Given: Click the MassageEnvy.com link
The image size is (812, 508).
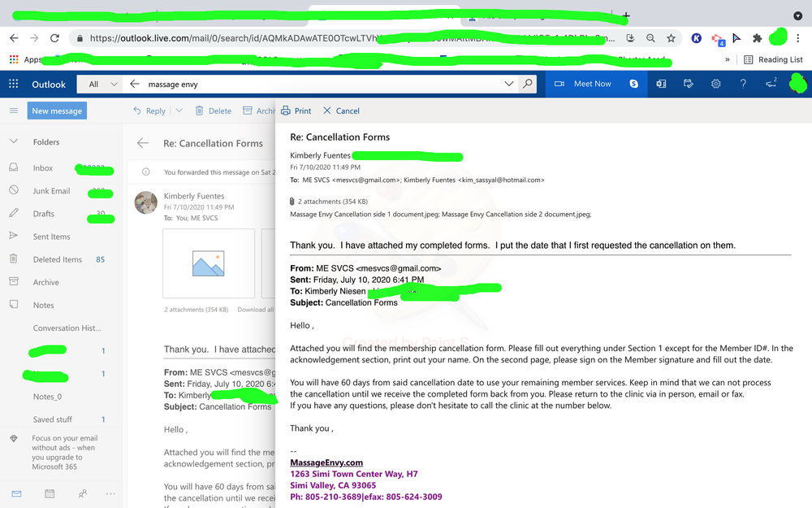Looking at the screenshot, I should click(326, 462).
